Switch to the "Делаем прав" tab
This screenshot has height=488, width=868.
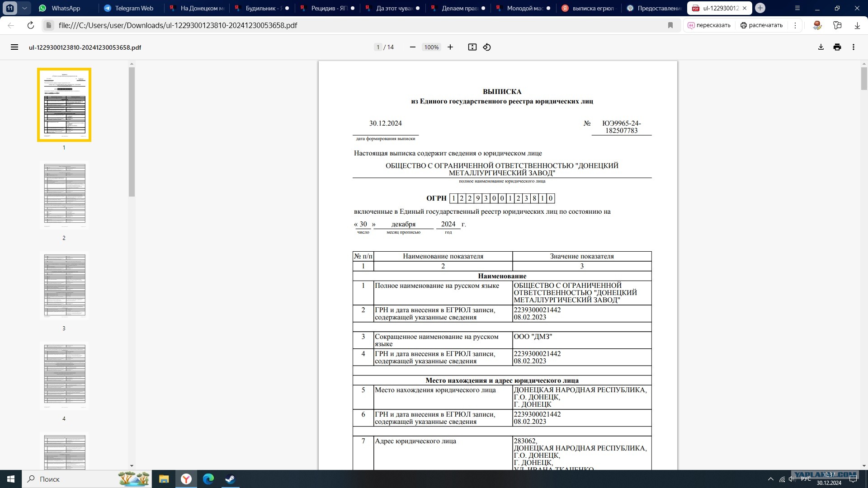point(458,8)
